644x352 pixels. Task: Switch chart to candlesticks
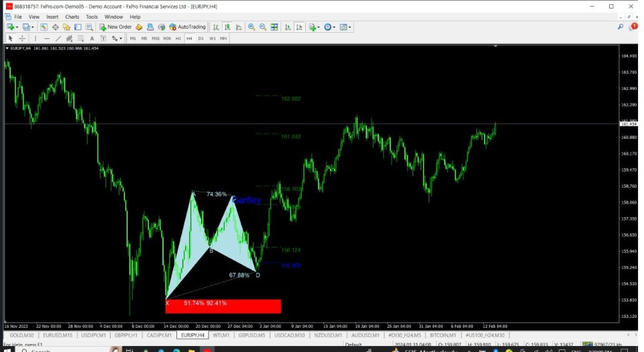[x=227, y=27]
